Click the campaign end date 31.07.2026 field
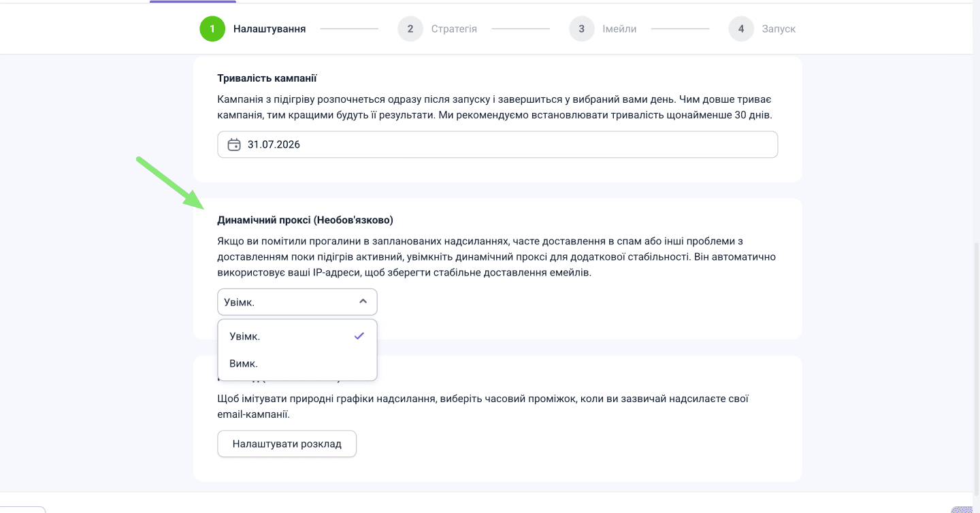 coord(497,145)
